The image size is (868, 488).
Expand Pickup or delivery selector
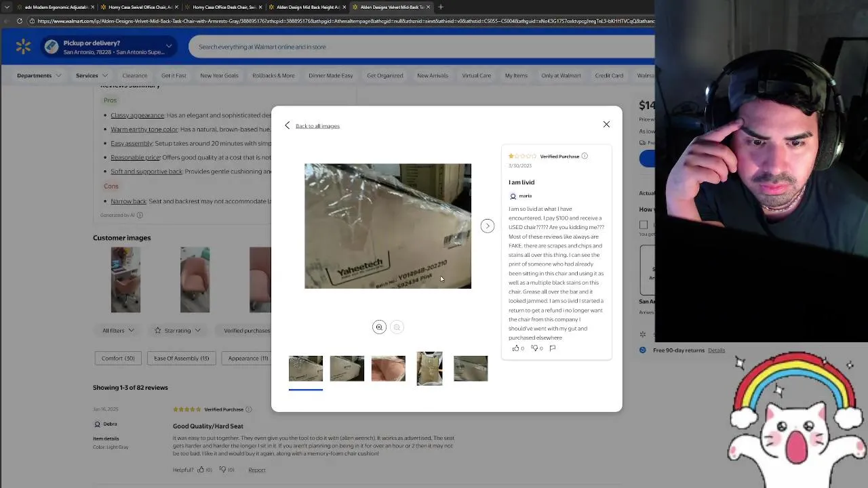tap(108, 47)
